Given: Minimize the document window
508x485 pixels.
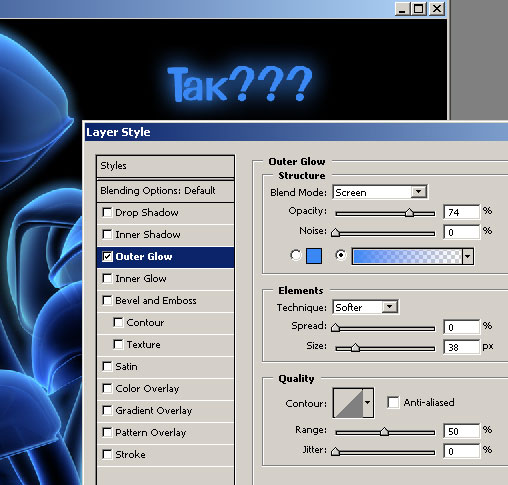Looking at the screenshot, I should pos(402,8).
